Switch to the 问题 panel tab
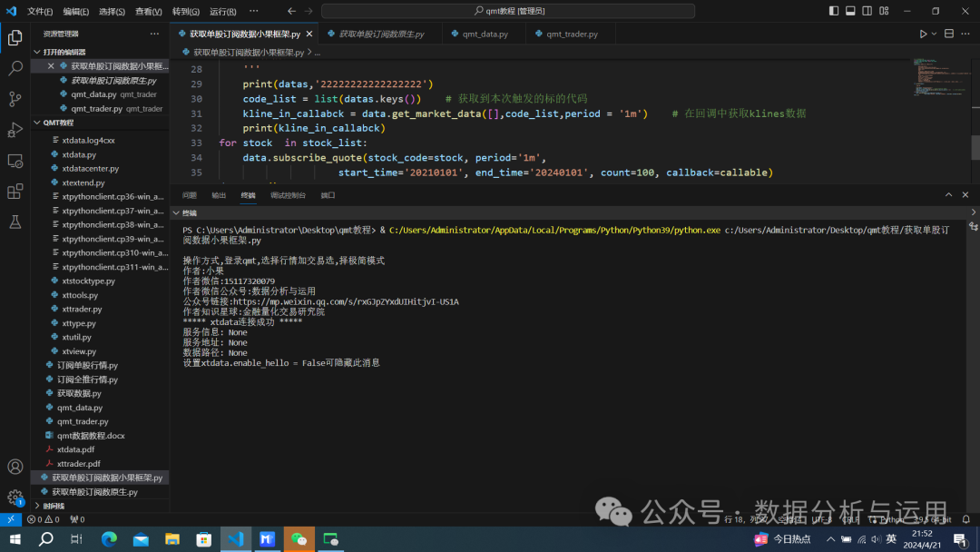 pyautogui.click(x=190, y=196)
